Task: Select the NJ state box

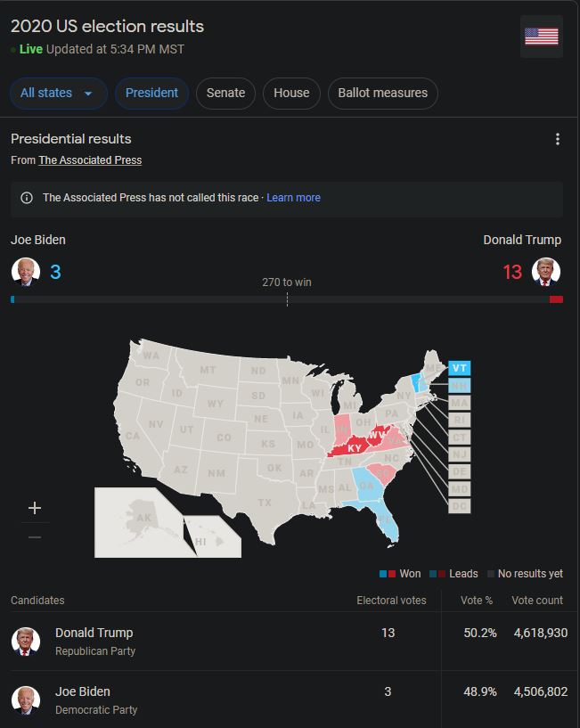Action: click(459, 454)
